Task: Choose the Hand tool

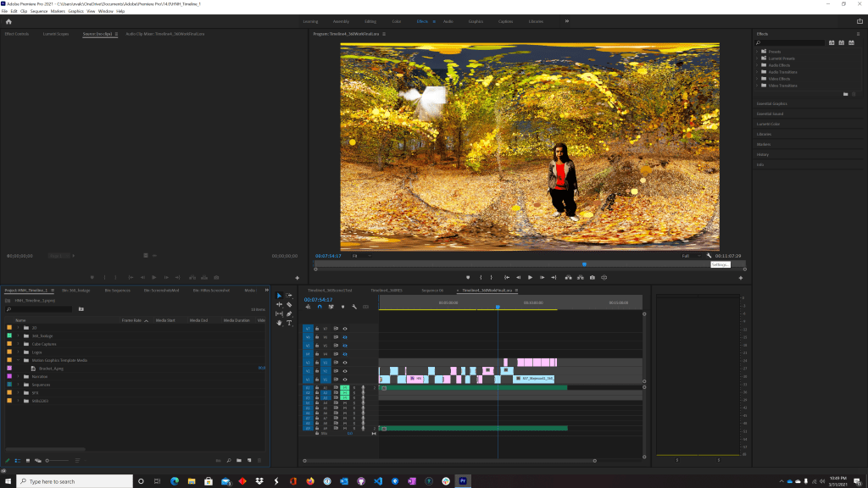Action: click(x=279, y=323)
